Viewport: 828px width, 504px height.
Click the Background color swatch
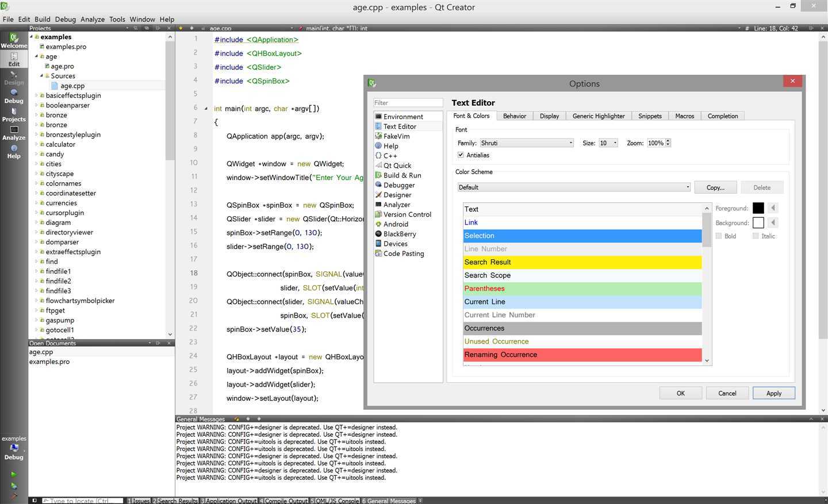point(758,222)
